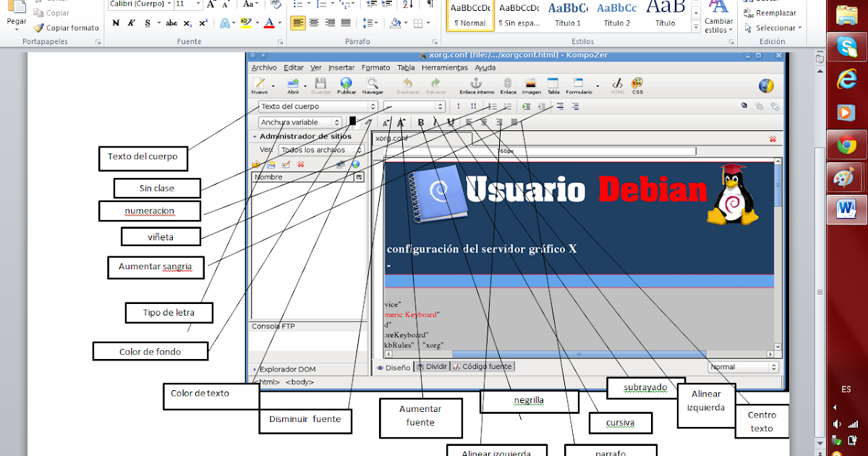Viewport: 868px width, 456px height.
Task: Open KompoZer's Formato menu
Action: pyautogui.click(x=375, y=67)
